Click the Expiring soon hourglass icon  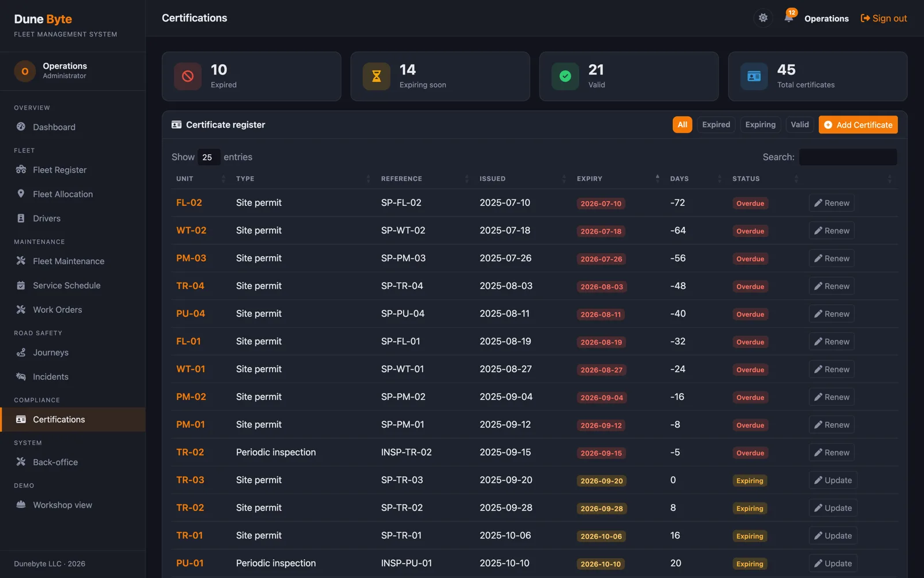pos(377,76)
